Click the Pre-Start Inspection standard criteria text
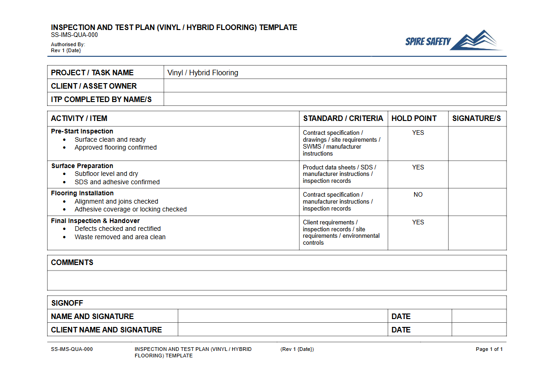The image size is (554, 392). tap(342, 143)
